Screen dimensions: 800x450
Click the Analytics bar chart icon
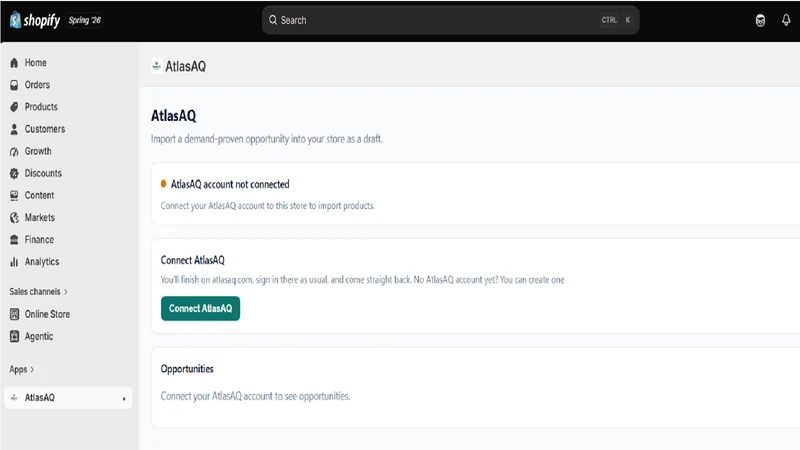14,262
